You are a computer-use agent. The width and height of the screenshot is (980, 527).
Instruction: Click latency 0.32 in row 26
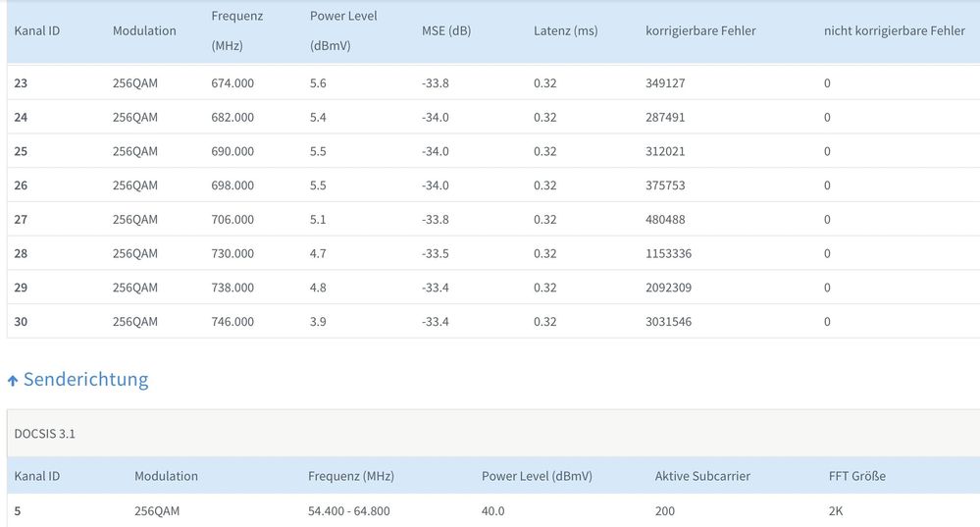click(545, 185)
